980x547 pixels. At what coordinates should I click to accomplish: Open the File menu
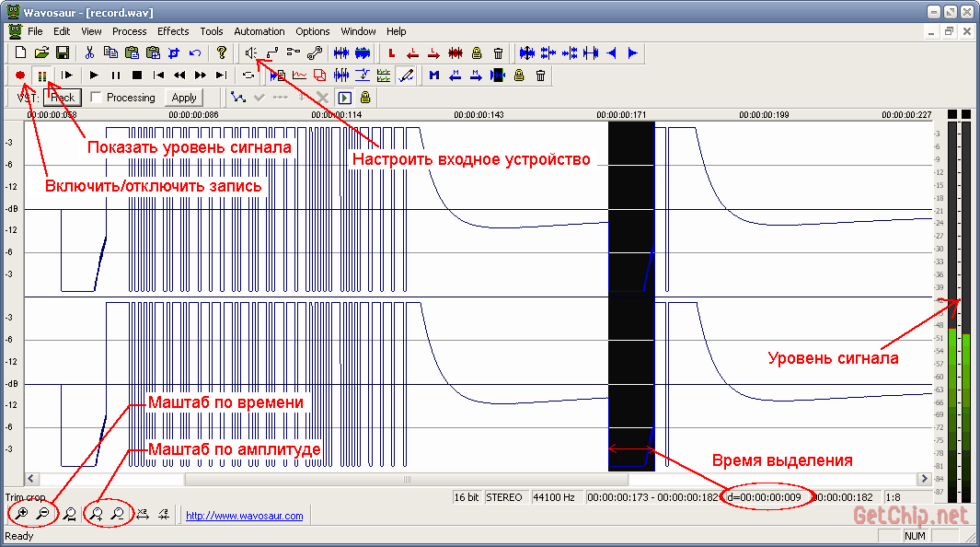point(35,31)
